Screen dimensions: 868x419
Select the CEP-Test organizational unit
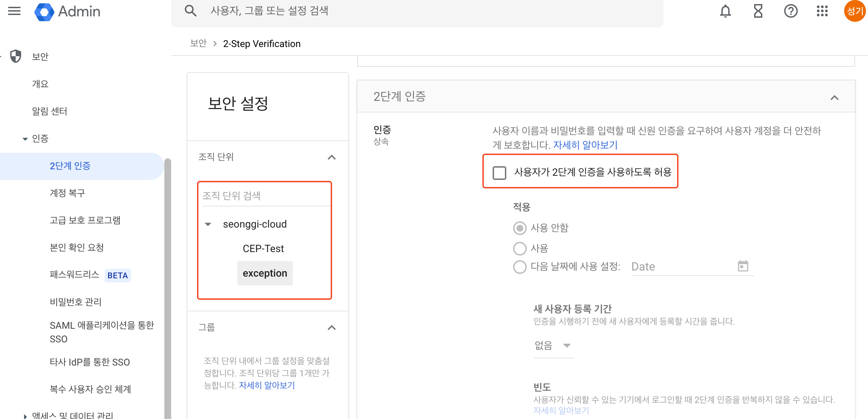coord(263,249)
